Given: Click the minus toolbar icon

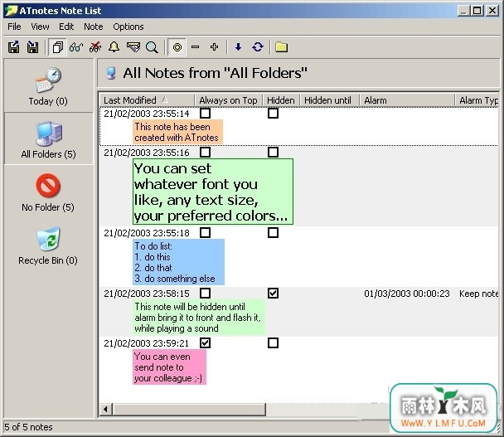Looking at the screenshot, I should (195, 47).
